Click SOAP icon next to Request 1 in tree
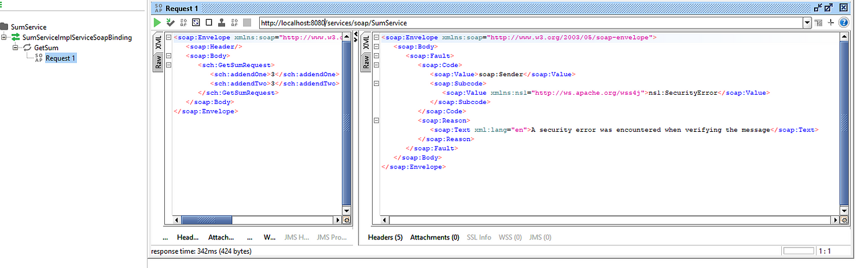868x268 pixels. (x=39, y=58)
